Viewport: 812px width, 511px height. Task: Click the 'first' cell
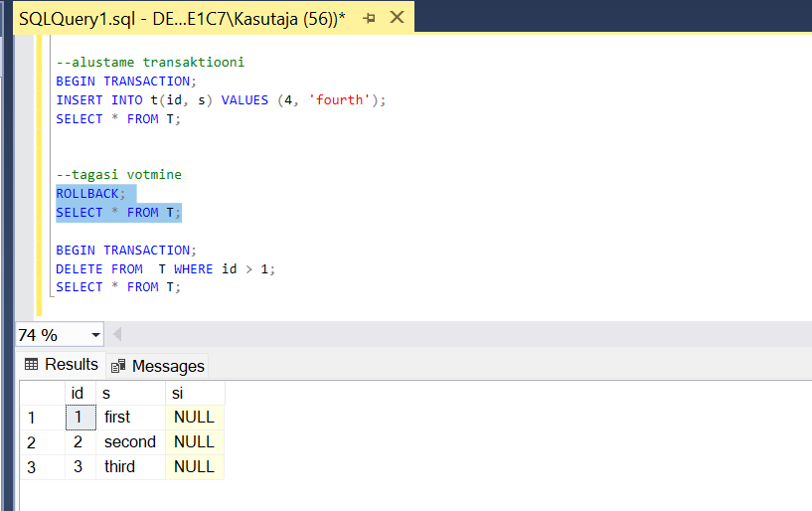(130, 418)
